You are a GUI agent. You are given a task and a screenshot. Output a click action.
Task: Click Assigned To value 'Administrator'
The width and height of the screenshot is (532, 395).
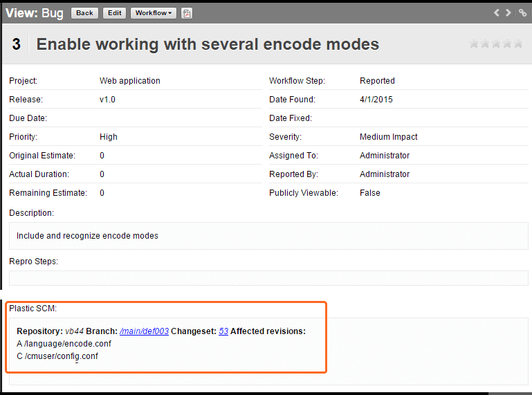click(385, 156)
